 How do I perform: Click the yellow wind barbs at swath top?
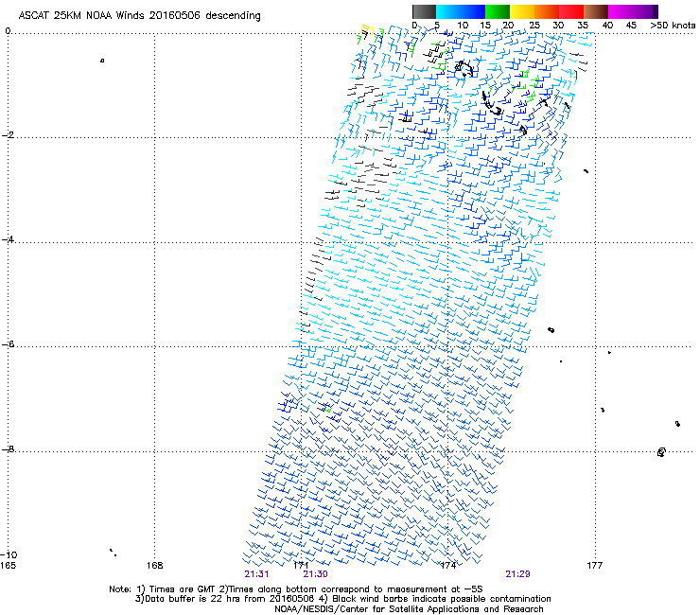(x=366, y=30)
